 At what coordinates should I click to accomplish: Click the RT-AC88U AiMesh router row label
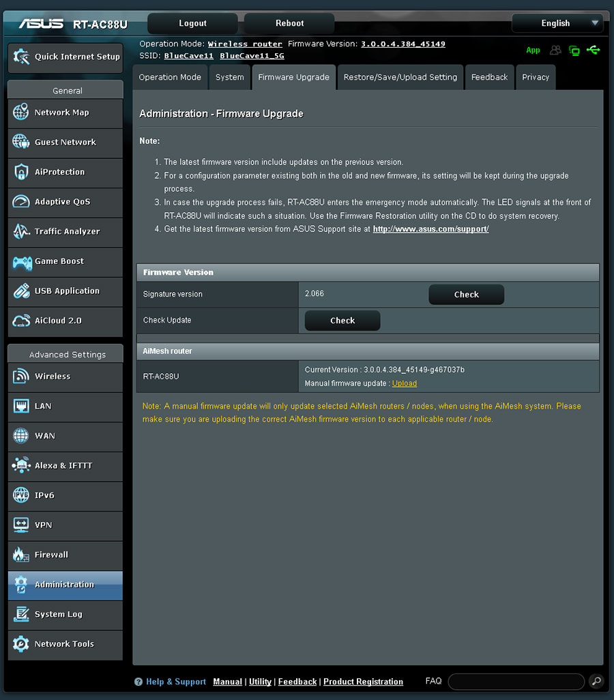point(161,377)
